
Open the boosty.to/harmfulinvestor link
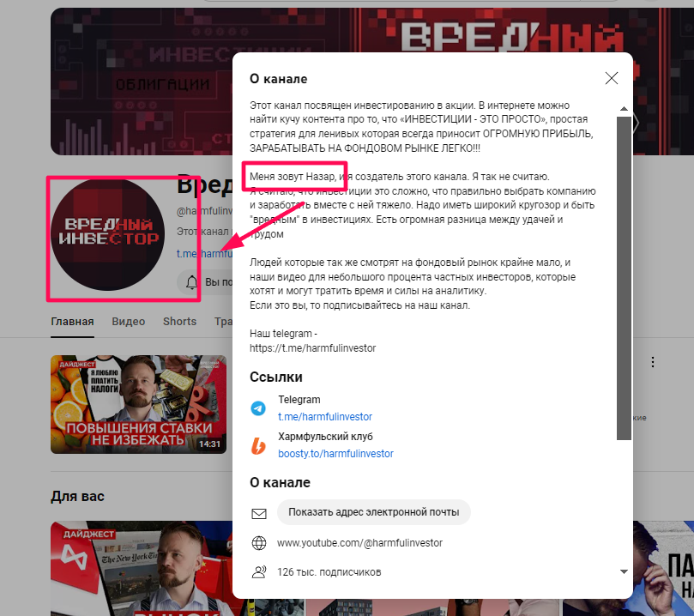coord(335,454)
